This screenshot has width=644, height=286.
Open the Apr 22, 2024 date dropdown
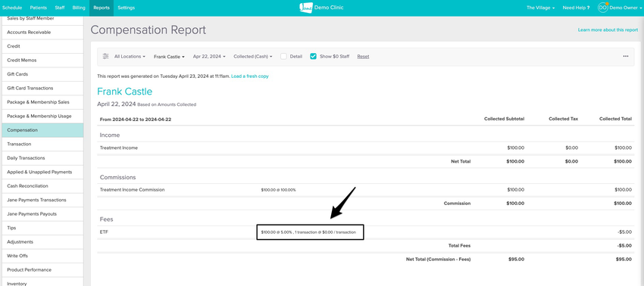point(209,57)
